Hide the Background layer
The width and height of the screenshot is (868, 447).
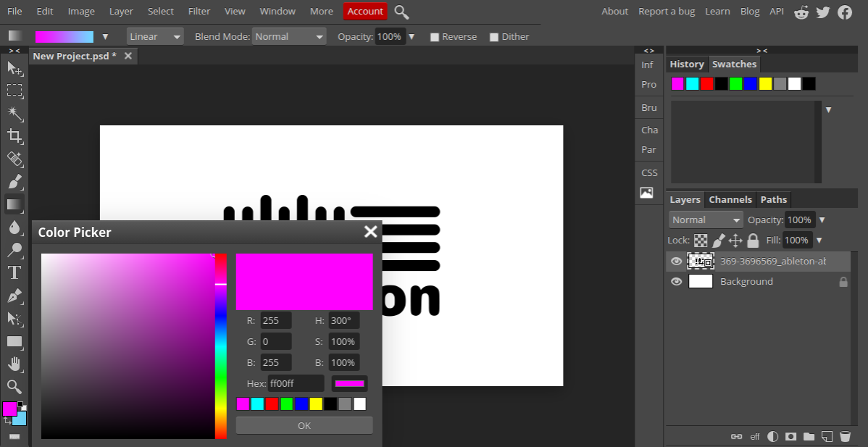tap(676, 282)
